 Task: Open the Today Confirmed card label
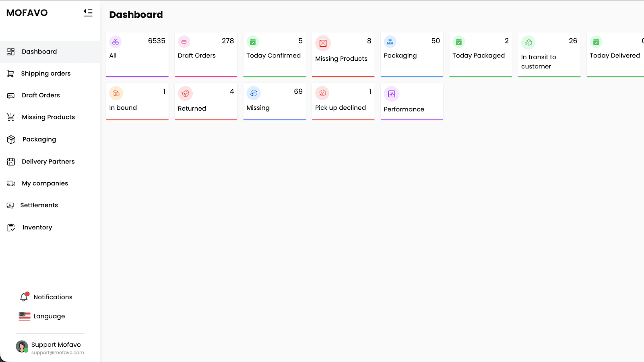(274, 56)
